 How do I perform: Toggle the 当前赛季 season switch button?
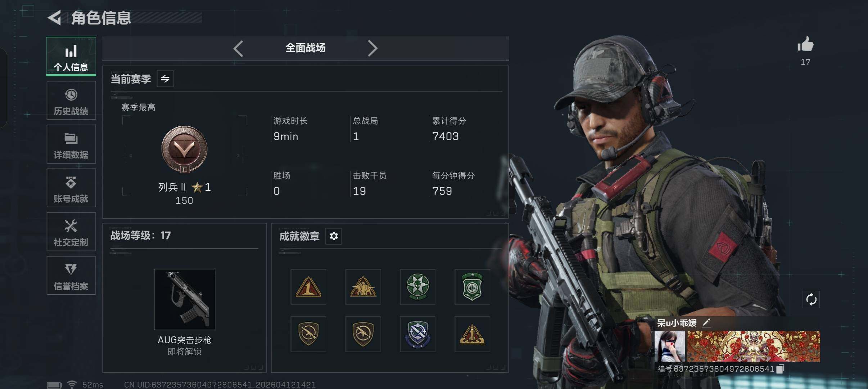[x=165, y=79]
